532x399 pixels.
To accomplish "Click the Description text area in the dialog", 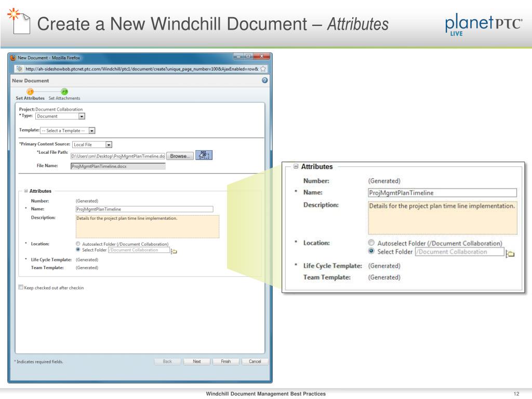I will [147, 227].
